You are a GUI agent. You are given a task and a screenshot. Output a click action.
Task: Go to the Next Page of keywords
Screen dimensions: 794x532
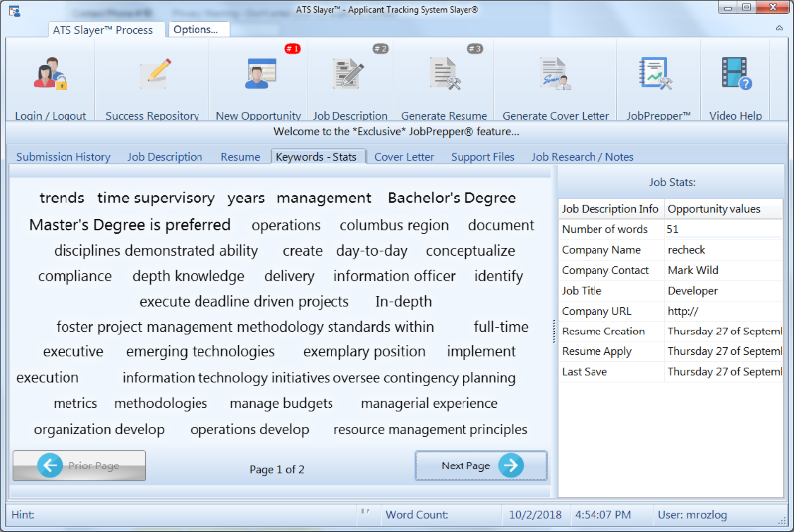click(x=481, y=465)
